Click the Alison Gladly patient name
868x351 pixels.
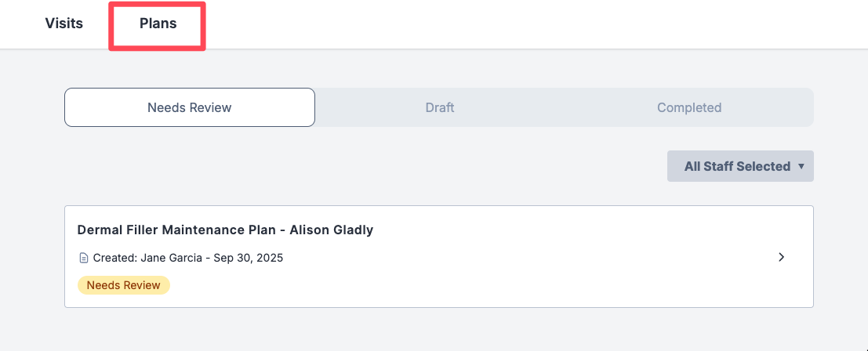331,230
